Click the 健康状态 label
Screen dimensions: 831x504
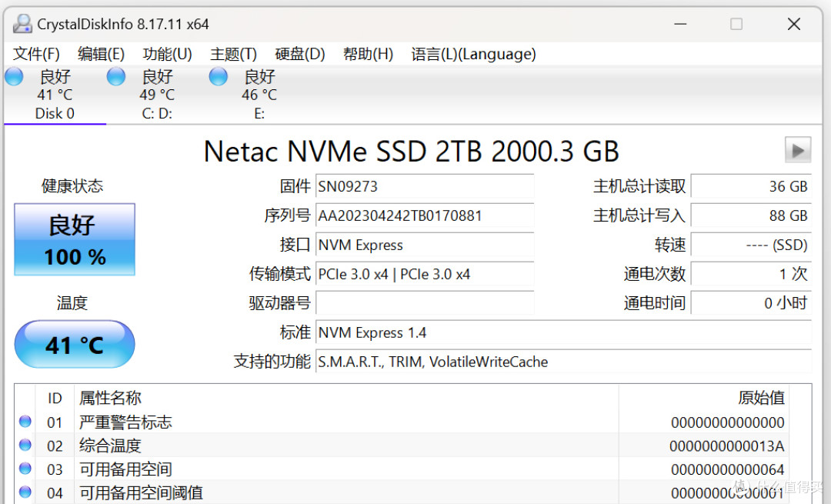tap(72, 186)
